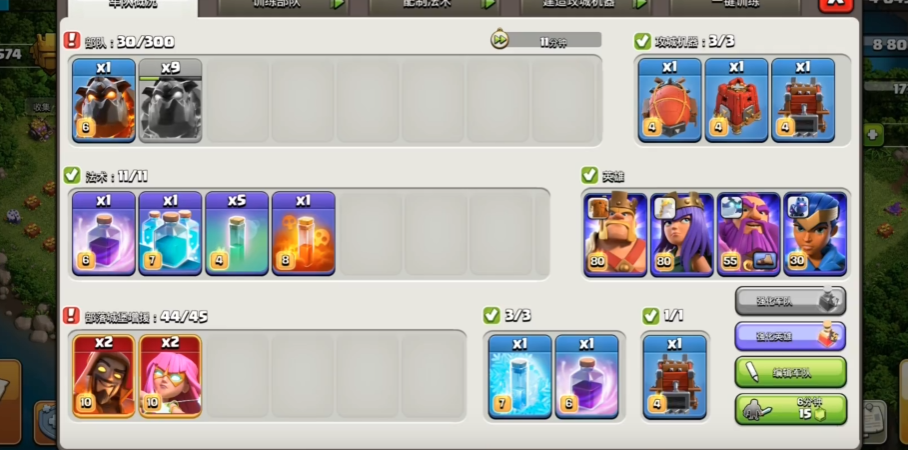Click the green edit army pencil button

(790, 372)
